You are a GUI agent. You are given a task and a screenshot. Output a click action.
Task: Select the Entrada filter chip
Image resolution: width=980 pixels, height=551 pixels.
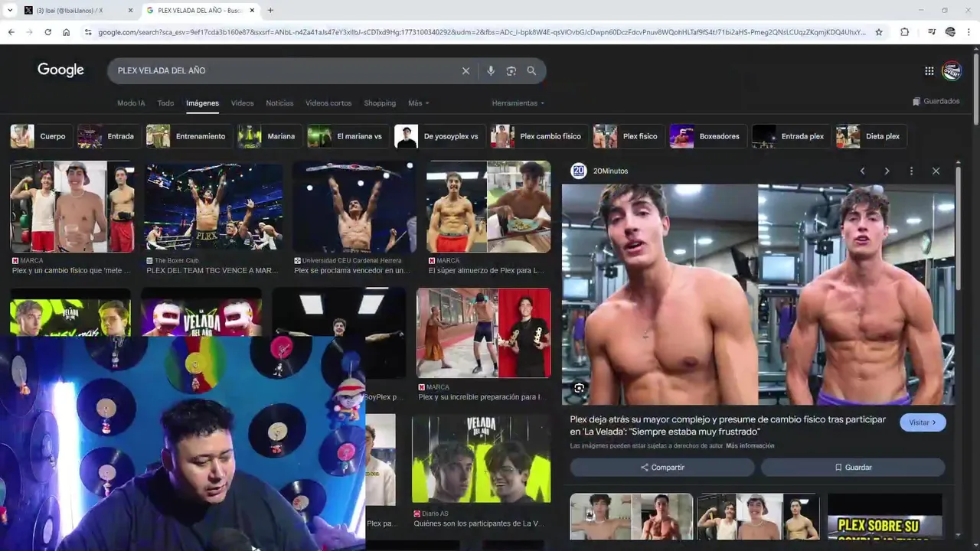[109, 136]
